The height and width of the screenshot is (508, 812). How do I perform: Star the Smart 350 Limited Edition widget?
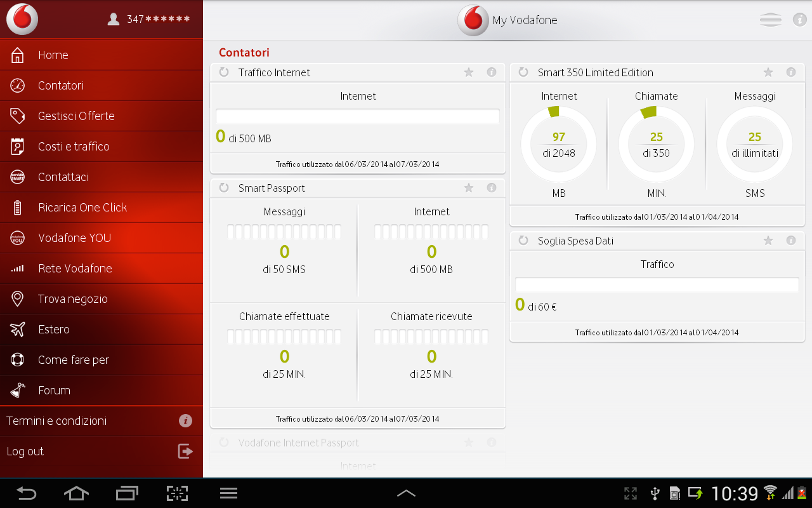tap(768, 72)
